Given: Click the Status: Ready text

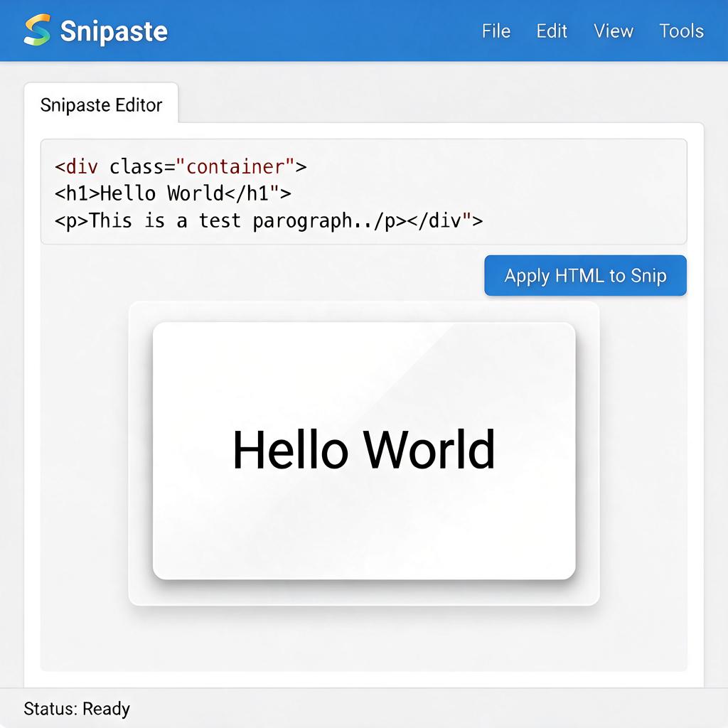Looking at the screenshot, I should 77,709.
